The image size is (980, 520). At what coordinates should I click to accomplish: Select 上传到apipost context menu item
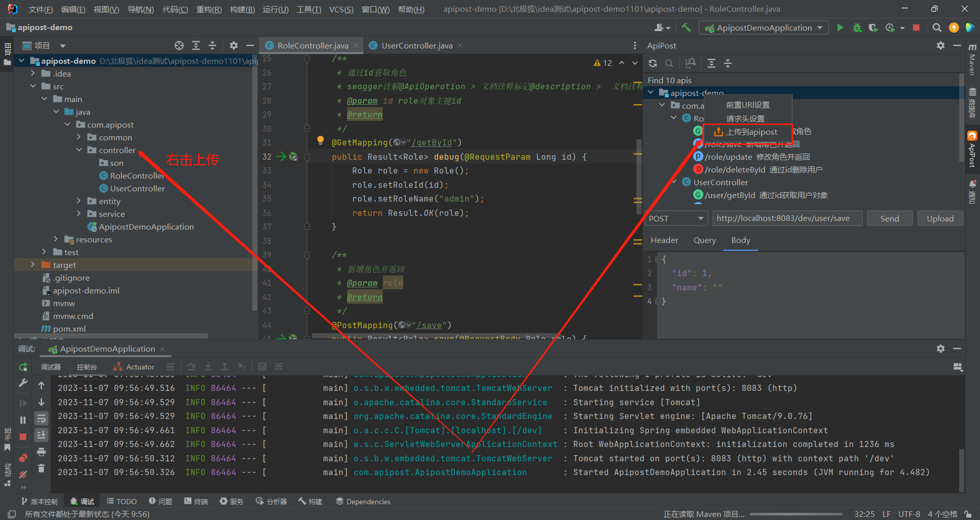click(748, 132)
